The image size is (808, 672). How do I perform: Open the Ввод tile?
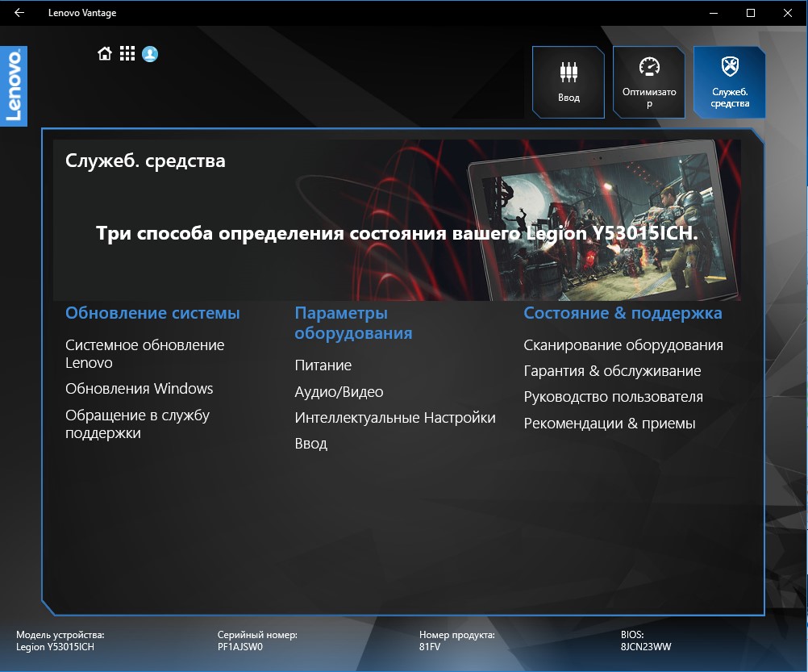[x=569, y=82]
